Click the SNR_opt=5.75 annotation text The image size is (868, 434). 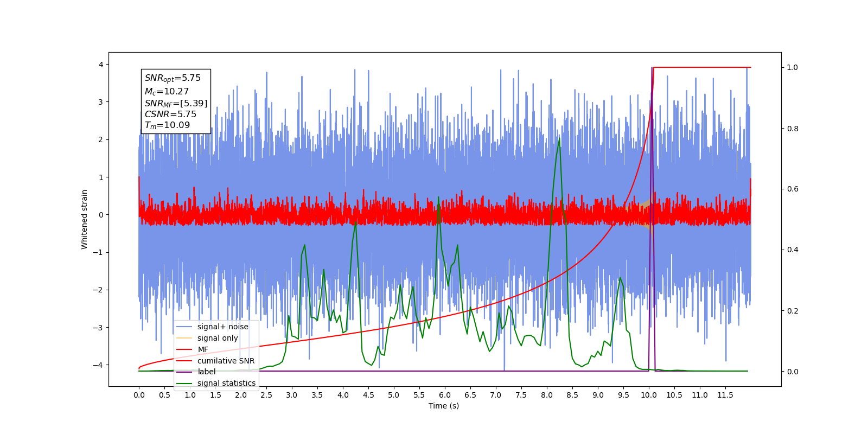pos(173,78)
